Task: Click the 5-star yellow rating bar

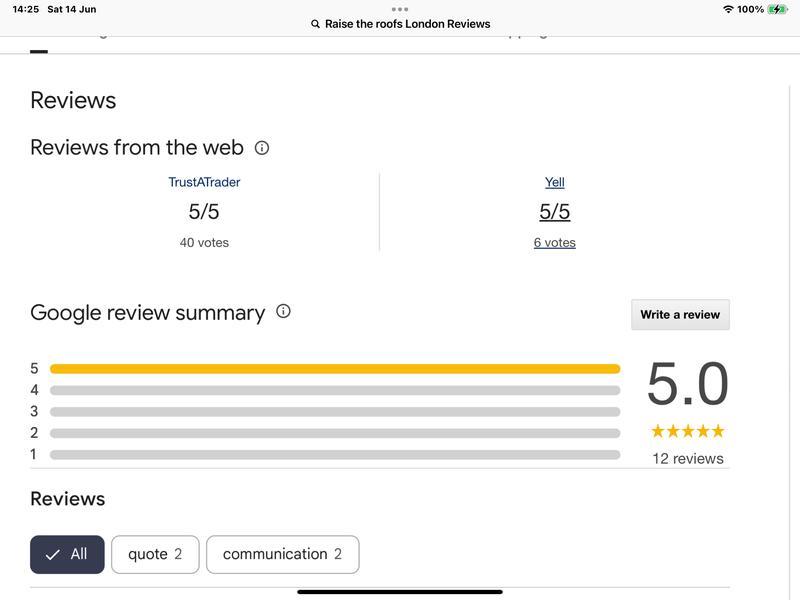Action: tap(334, 369)
